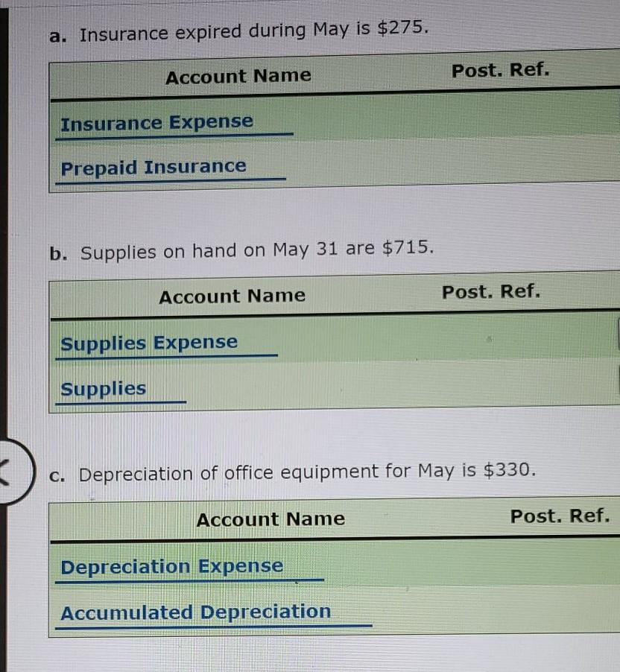Click Account Name header in table b
The image size is (620, 672).
point(232,297)
